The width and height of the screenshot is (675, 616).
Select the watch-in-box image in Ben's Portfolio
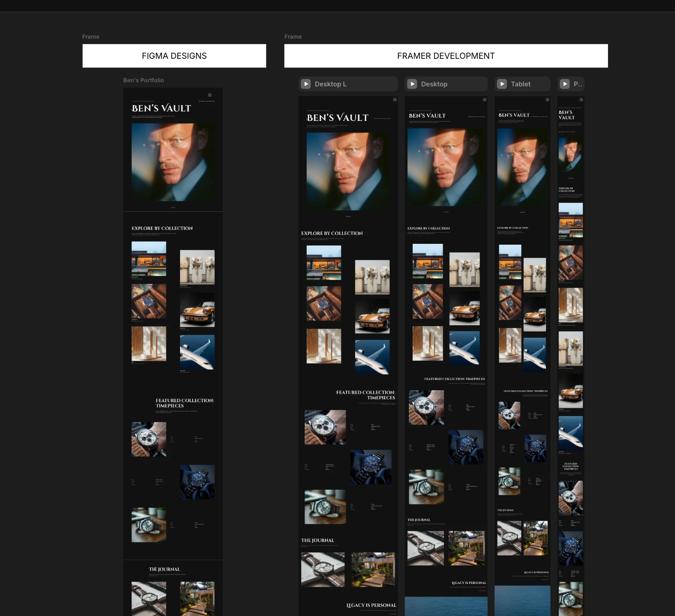[x=149, y=301]
